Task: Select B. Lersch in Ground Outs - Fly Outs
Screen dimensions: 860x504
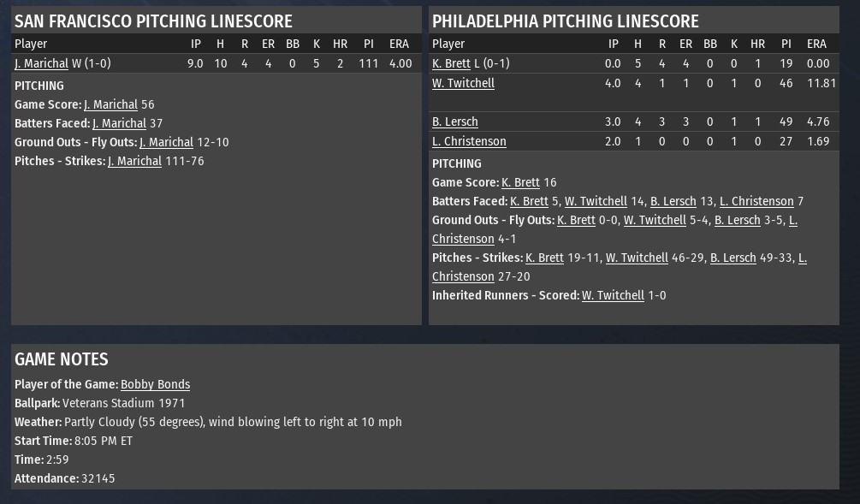Action: click(x=738, y=220)
